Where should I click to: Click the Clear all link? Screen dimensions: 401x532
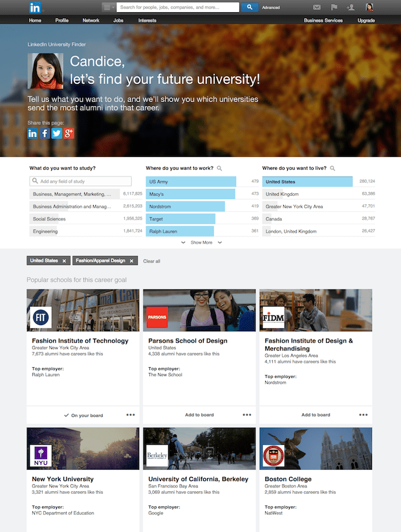coord(151,261)
